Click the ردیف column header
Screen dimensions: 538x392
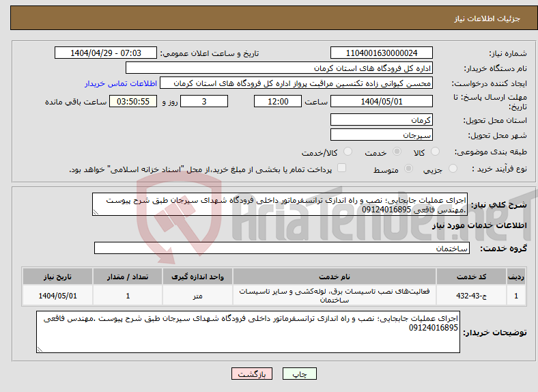pyautogui.click(x=516, y=277)
